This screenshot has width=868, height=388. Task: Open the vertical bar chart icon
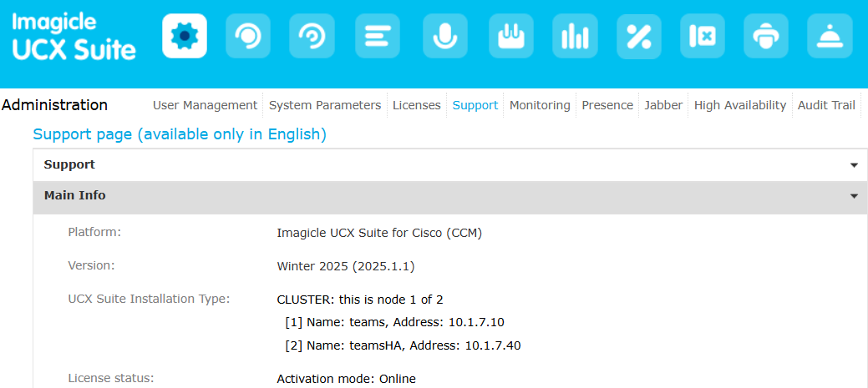[x=575, y=36]
